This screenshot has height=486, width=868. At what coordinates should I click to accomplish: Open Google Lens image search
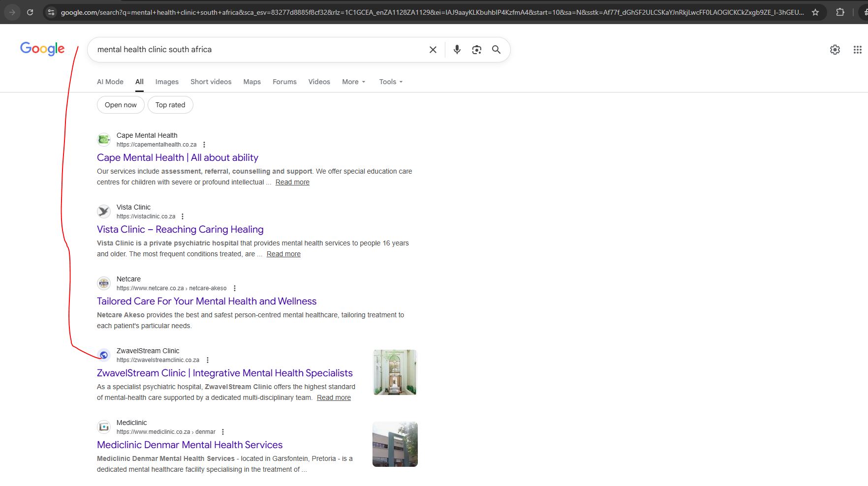[x=476, y=49]
